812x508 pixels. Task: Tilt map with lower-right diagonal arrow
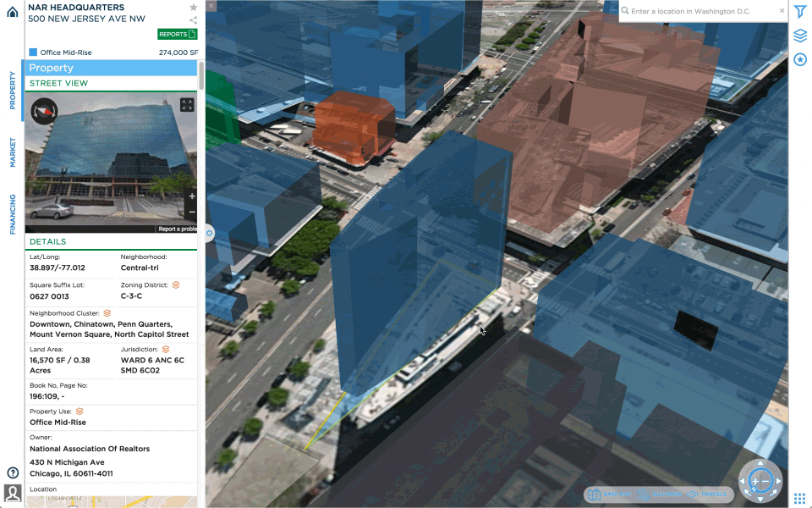pos(773,493)
